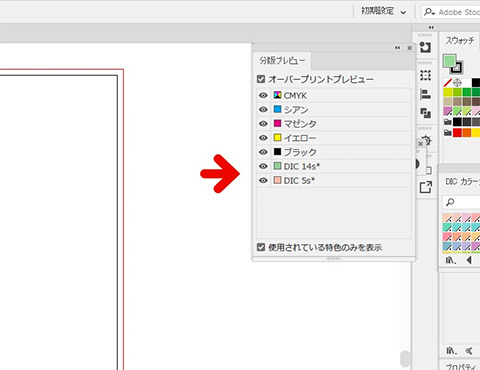Pick the first peach DIC swatch
This screenshot has height=370, width=480.
pyautogui.click(x=448, y=218)
